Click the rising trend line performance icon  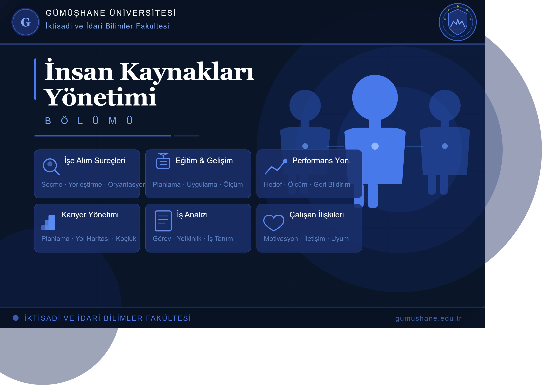pos(276,167)
